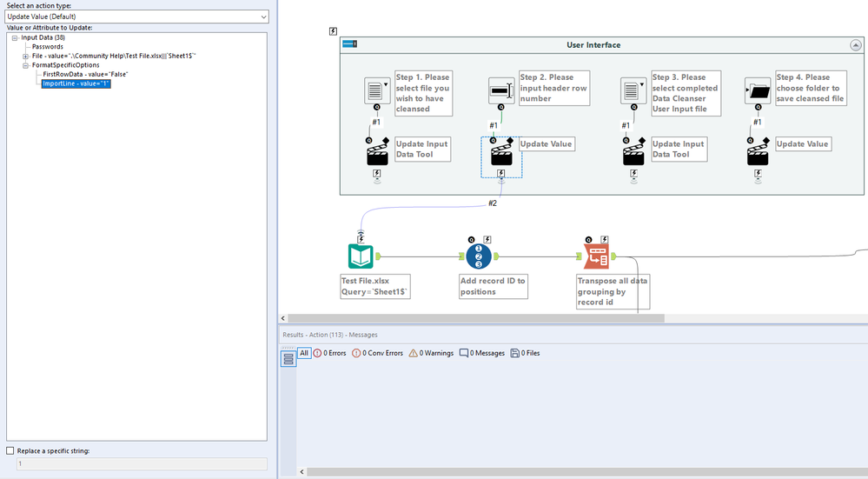Select the Step 4 Update Value action tool
Image resolution: width=868 pixels, height=479 pixels.
pos(758,153)
